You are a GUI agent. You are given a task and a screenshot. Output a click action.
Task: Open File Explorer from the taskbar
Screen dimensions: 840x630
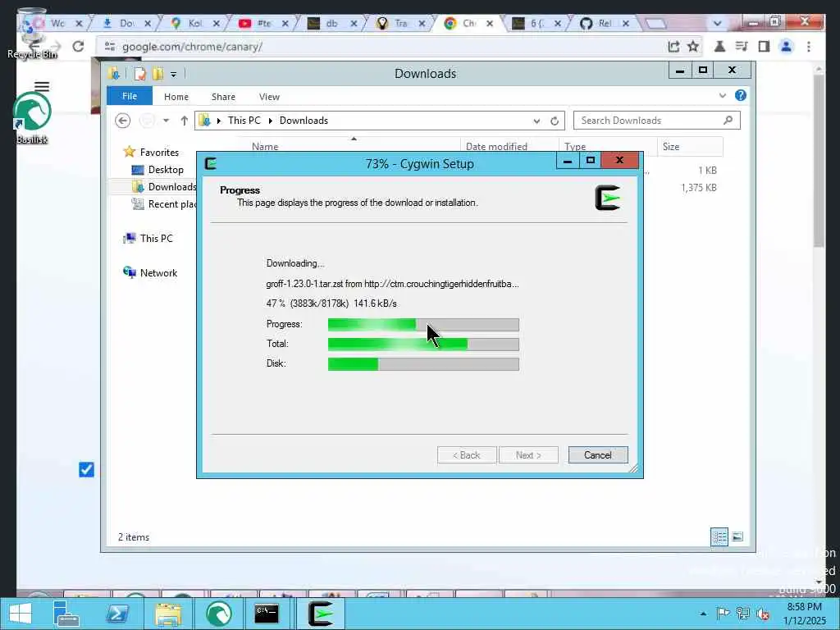(x=167, y=614)
